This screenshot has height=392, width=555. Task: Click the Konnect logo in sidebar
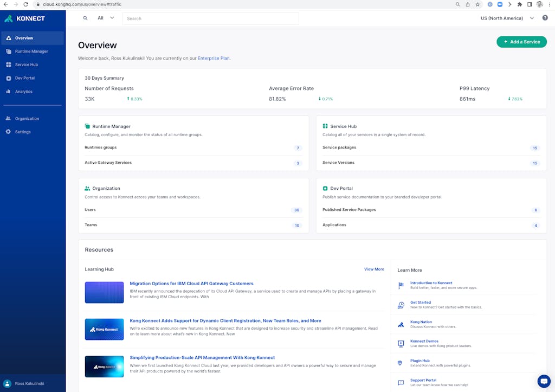pos(25,18)
